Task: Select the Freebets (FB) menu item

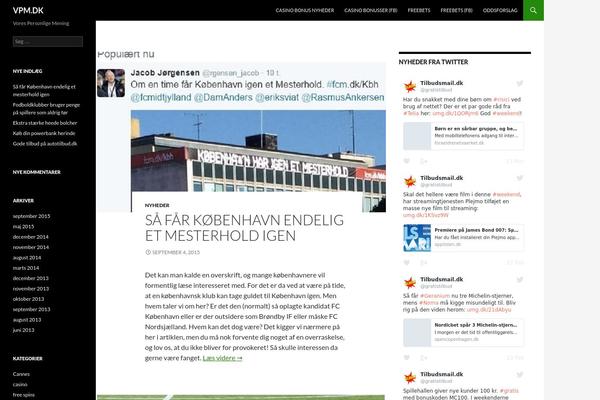Action: point(456,10)
